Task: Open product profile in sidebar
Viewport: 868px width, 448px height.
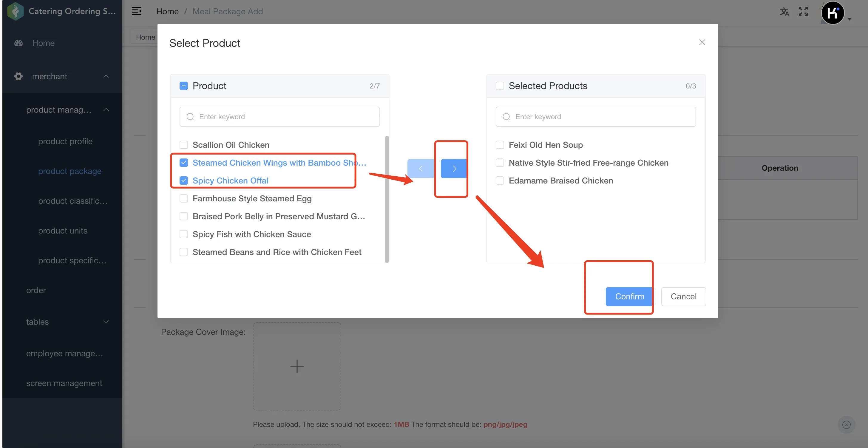Action: (65, 141)
